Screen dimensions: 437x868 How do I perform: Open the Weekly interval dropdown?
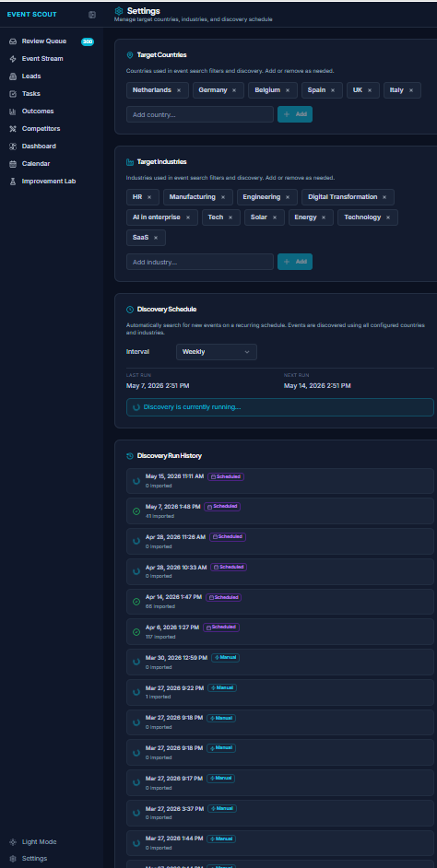pyautogui.click(x=216, y=352)
